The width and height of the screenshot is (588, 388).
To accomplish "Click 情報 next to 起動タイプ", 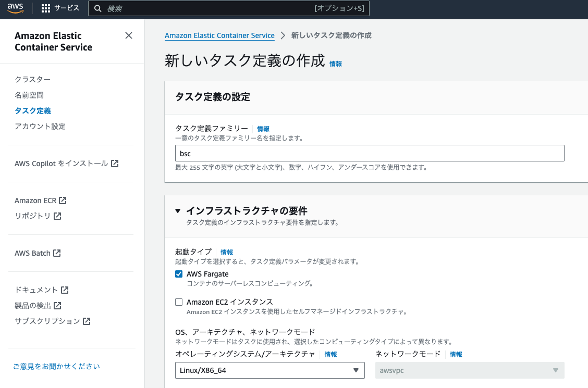I will click(x=227, y=252).
